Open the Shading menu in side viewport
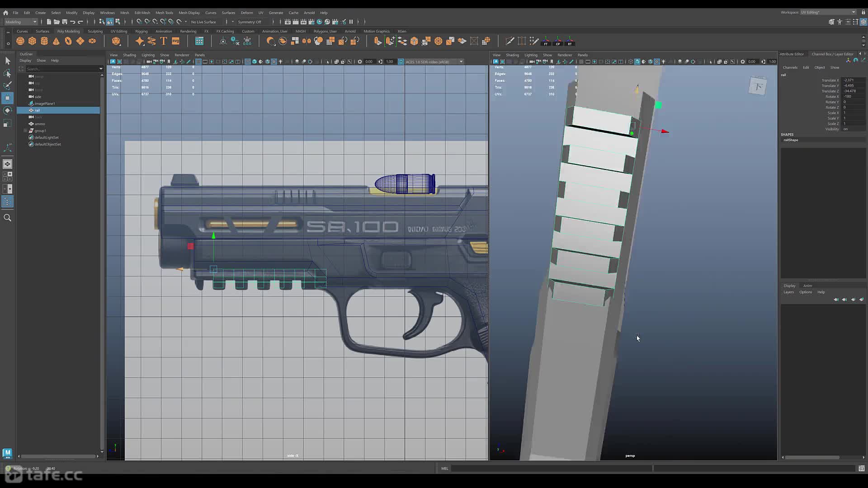Screen dimensions: 868x488 129,55
